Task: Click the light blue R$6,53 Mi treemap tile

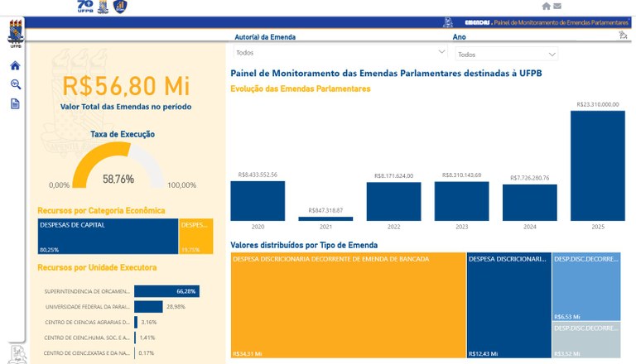Action: (x=585, y=287)
